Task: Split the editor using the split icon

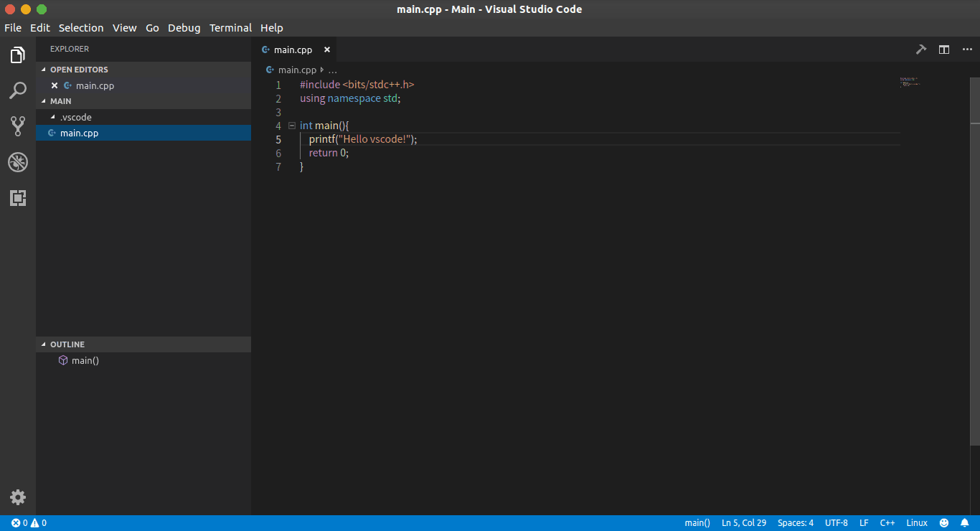Action: point(943,49)
